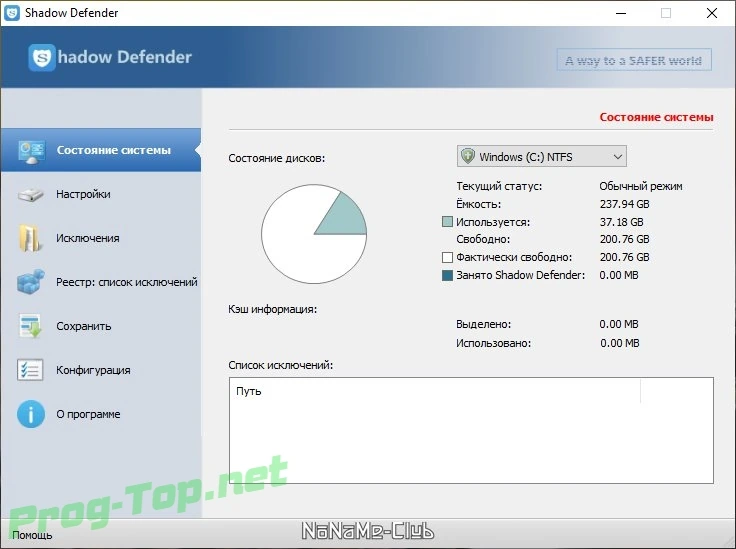Screen dimensions: 736x549
Task: Click the title bar Shadow Defender app icon
Action: (x=12, y=13)
